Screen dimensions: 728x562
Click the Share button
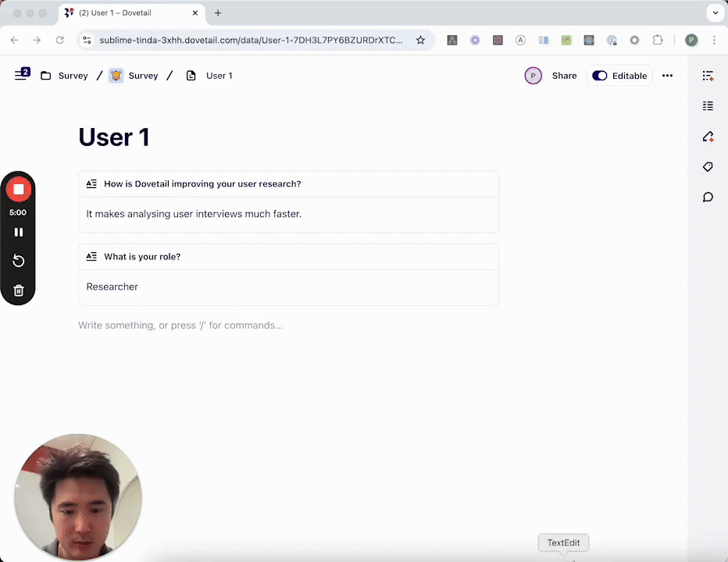(564, 76)
